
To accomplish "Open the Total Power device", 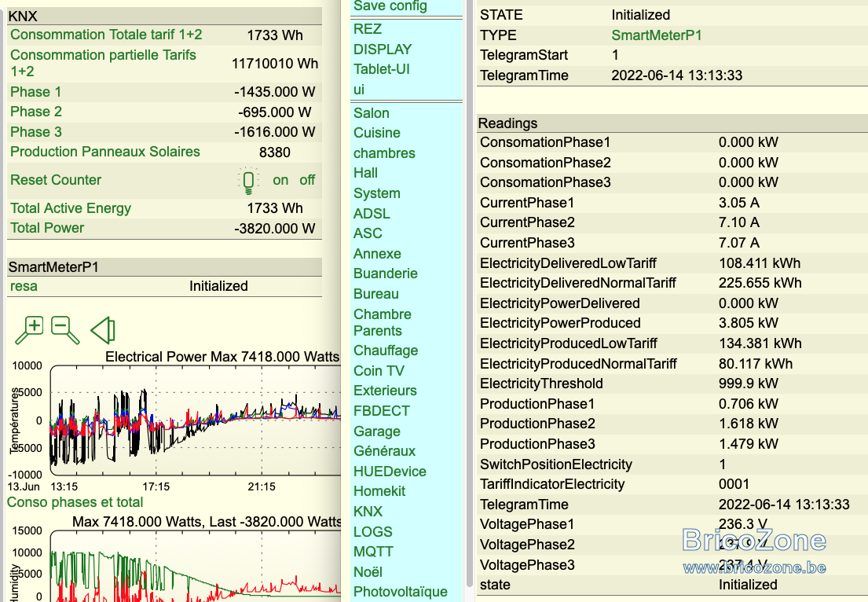I will (47, 228).
